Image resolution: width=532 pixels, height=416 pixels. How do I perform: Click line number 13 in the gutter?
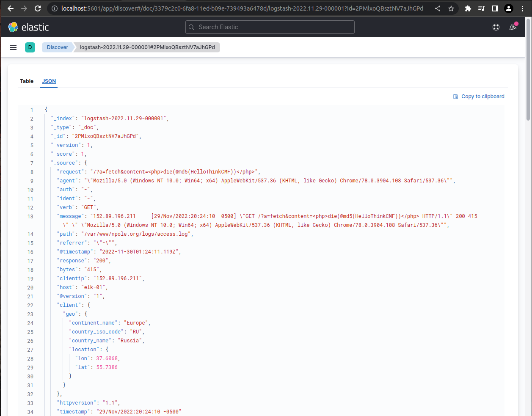[30, 216]
